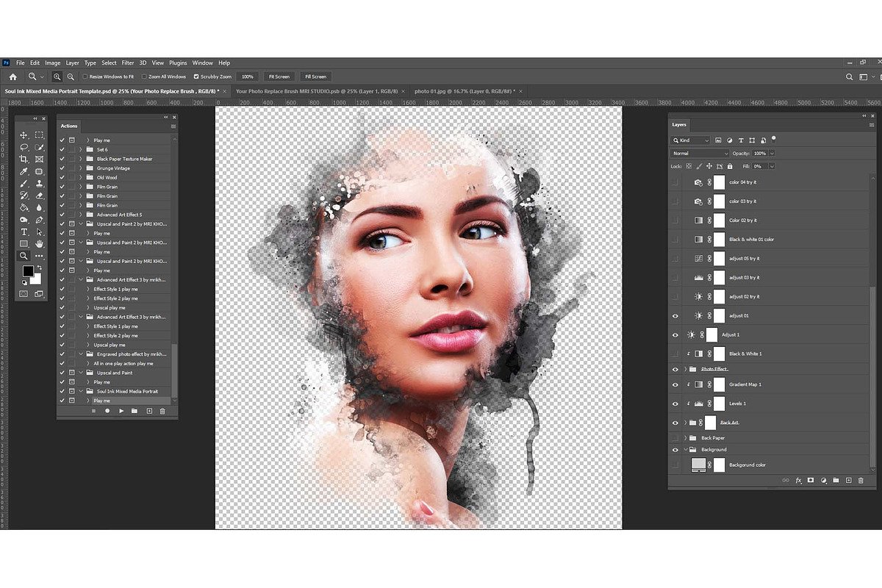
Task: Choose the Zoom In magnifier option
Action: 57,76
